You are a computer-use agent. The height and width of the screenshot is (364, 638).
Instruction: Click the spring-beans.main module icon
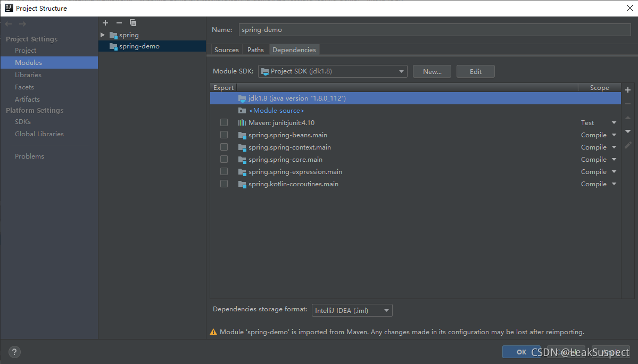click(242, 135)
